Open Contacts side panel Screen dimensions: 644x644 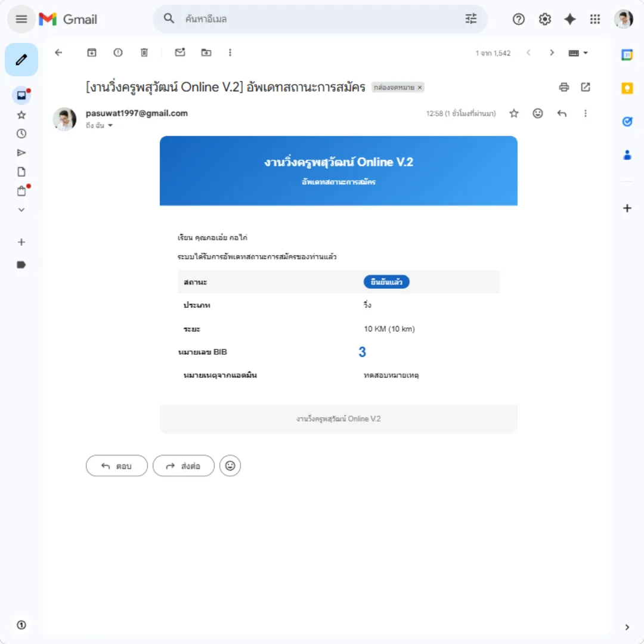[x=627, y=155]
